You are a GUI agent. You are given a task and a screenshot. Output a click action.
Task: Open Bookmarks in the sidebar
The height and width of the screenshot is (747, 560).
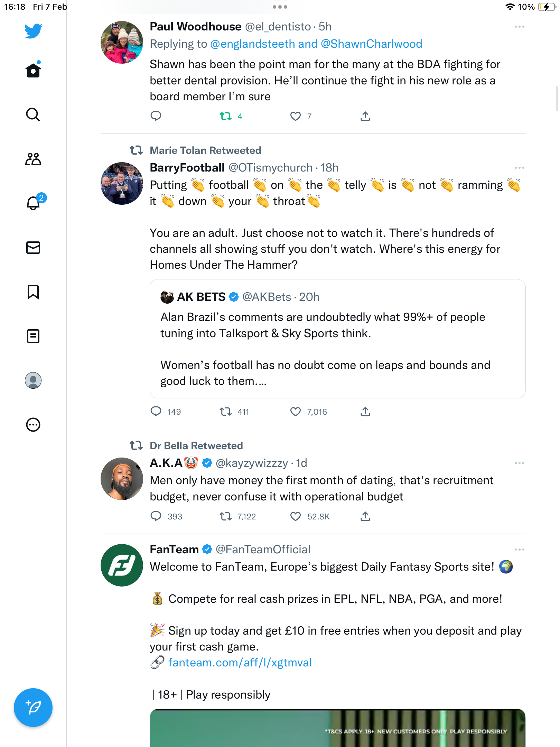(33, 292)
